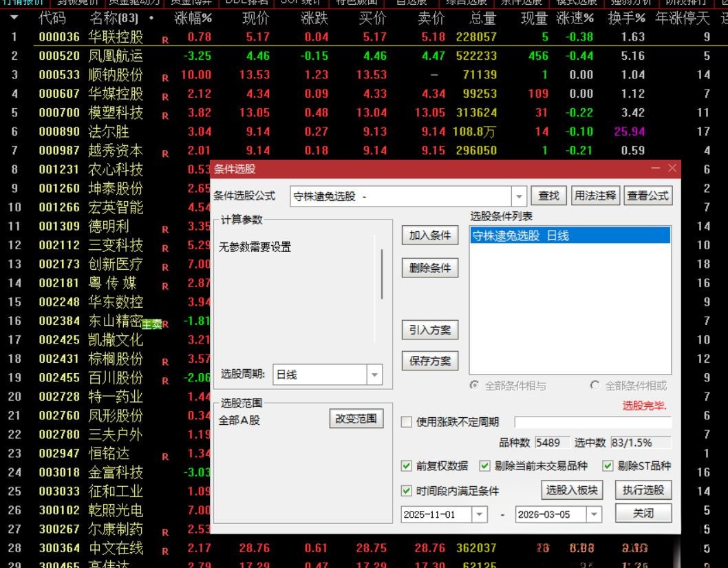Click the 加入条件 button
The width and height of the screenshot is (728, 568).
(429, 235)
